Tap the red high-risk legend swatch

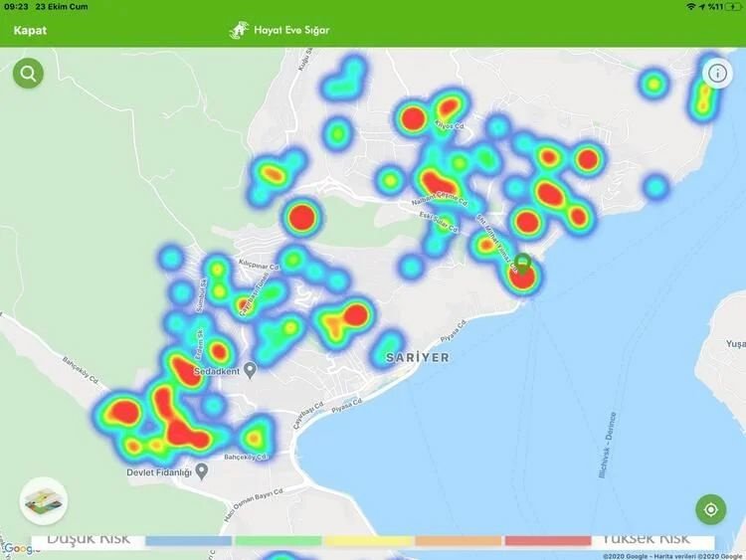(x=548, y=541)
